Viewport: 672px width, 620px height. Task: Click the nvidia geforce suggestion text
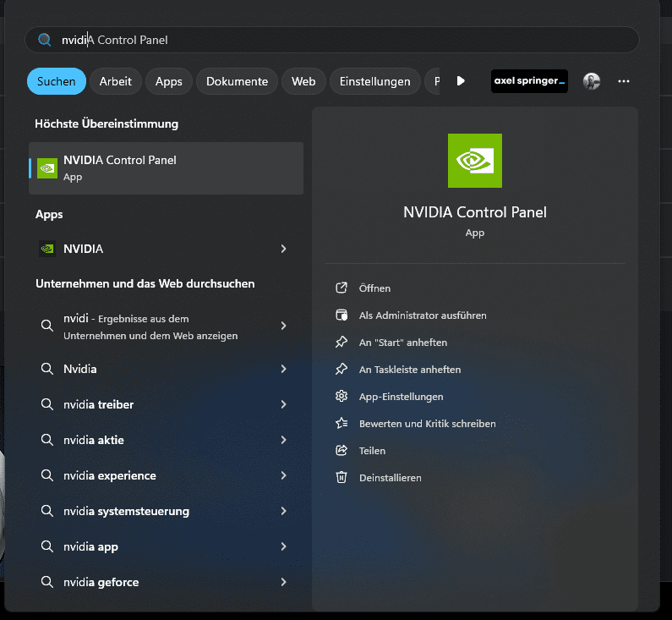[101, 582]
